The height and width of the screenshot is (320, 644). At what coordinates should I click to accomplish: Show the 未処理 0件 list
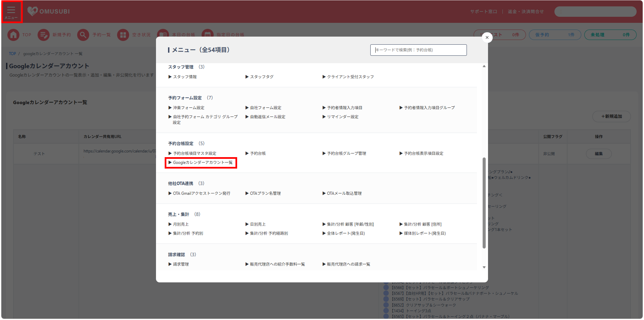point(610,35)
